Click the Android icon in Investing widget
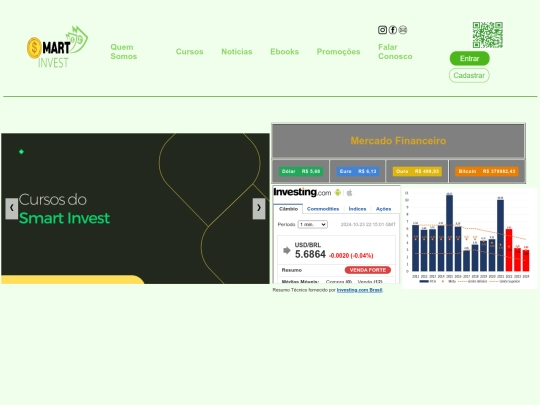Screen dimensions: 540x405 338,193
